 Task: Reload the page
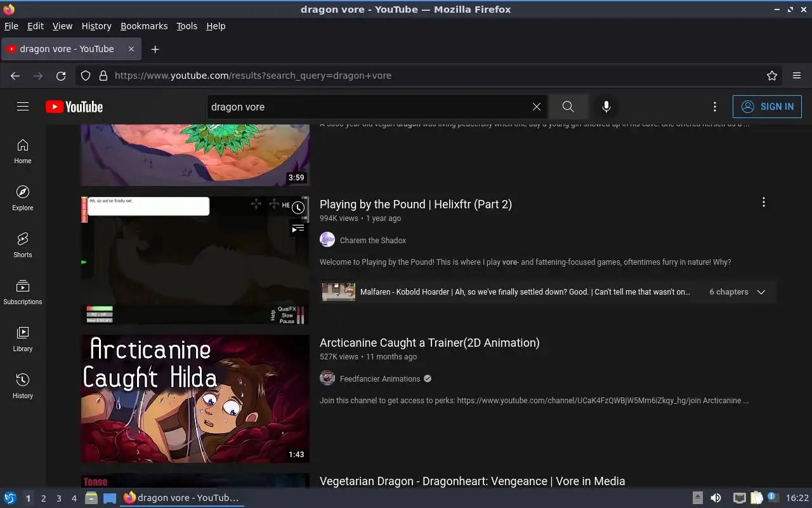point(61,76)
